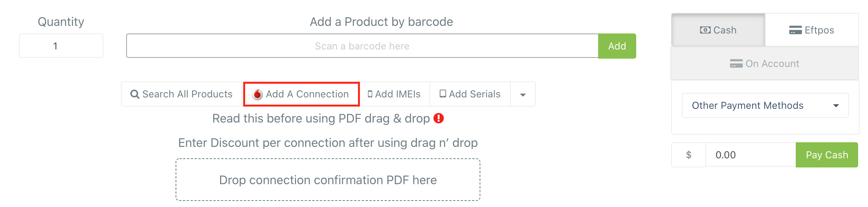Click the Vodafone logo icon
Screen dimensions: 868x207
[257, 94]
